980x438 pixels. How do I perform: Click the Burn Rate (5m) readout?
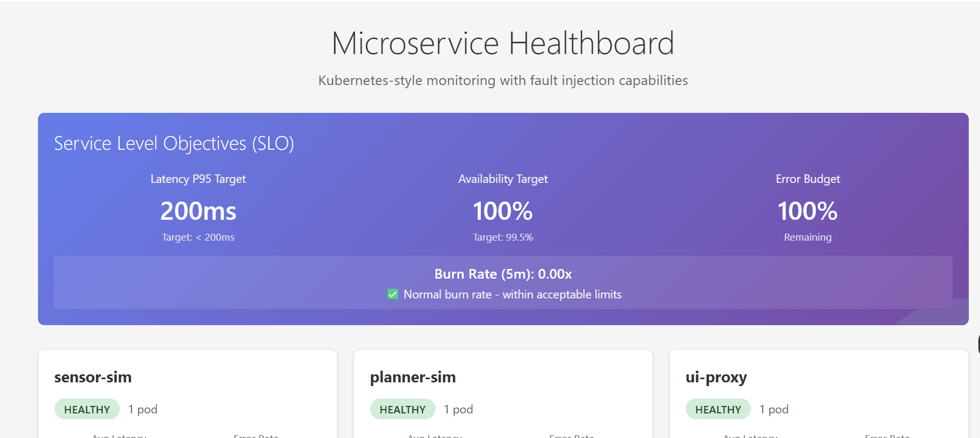tap(503, 274)
